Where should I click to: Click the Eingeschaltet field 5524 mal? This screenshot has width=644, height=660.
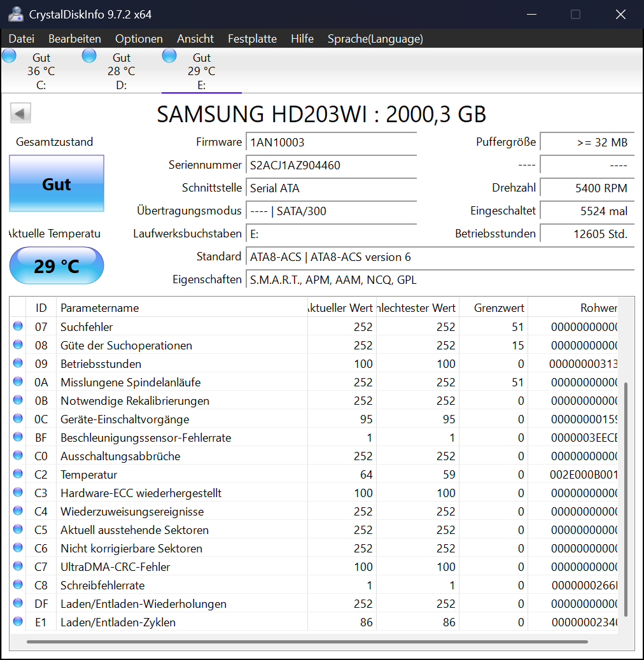(587, 211)
